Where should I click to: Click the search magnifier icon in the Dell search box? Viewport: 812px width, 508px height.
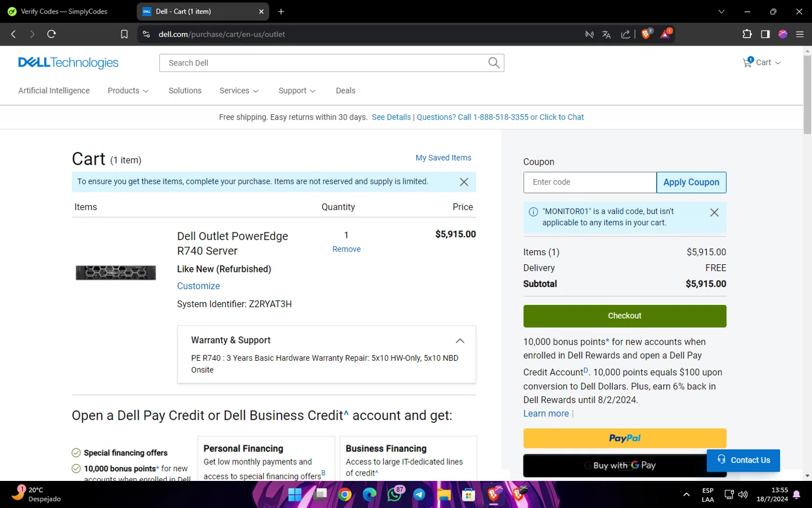494,63
